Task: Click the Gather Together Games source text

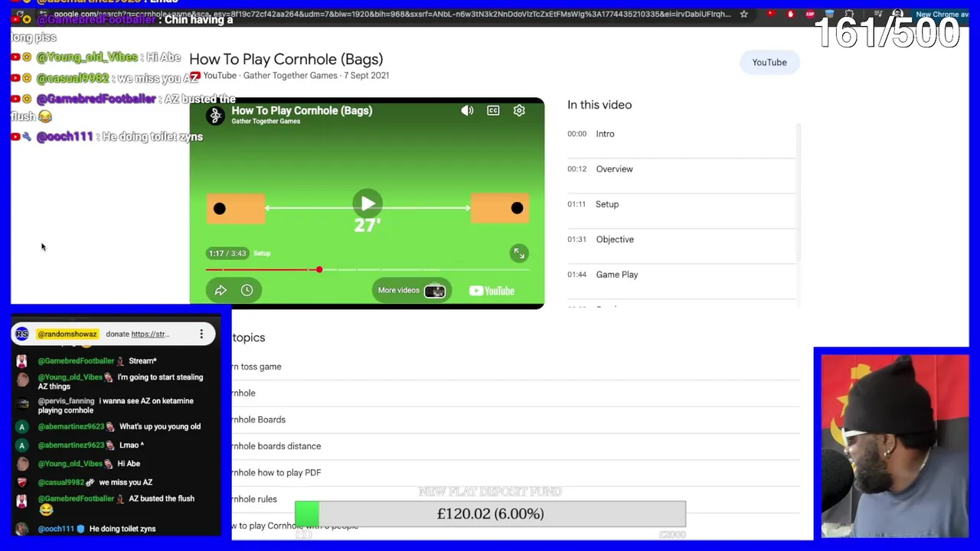Action: [x=290, y=76]
